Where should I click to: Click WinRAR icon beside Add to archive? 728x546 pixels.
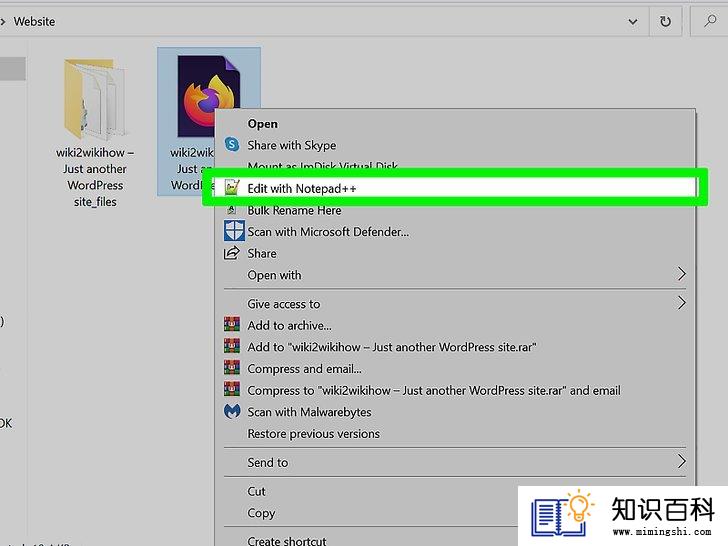pyautogui.click(x=232, y=324)
